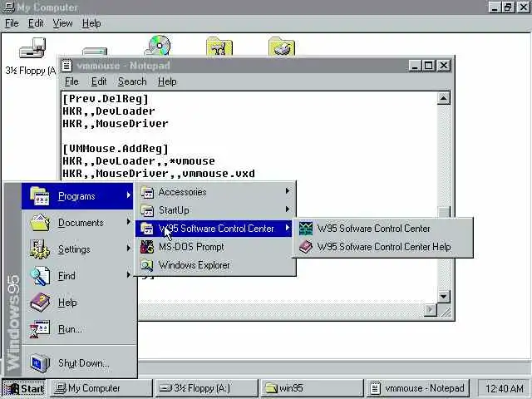This screenshot has height=399, width=532.
Task: Click the [VMMouse.AddReg] line in Notepad
Action: 116,149
